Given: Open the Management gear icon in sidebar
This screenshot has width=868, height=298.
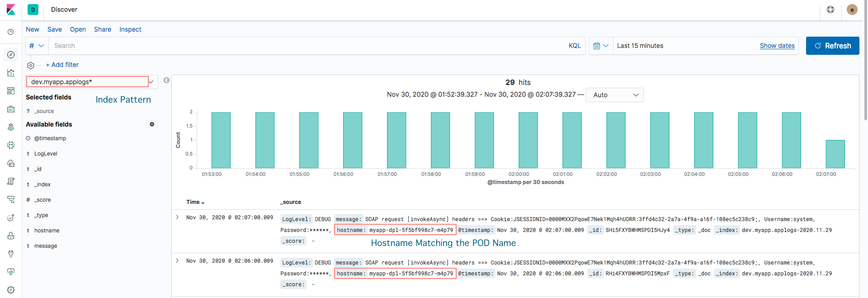Looking at the screenshot, I should click(11, 290).
